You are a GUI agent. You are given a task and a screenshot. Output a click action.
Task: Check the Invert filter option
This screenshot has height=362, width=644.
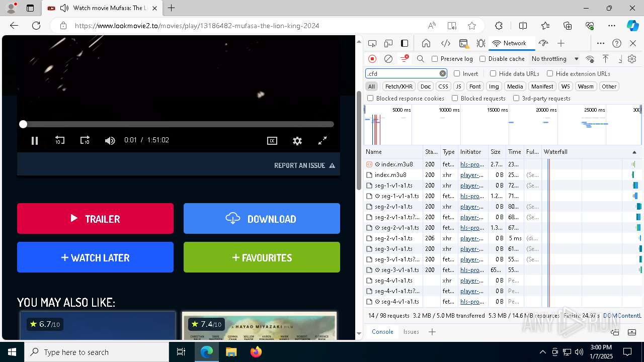pos(457,73)
